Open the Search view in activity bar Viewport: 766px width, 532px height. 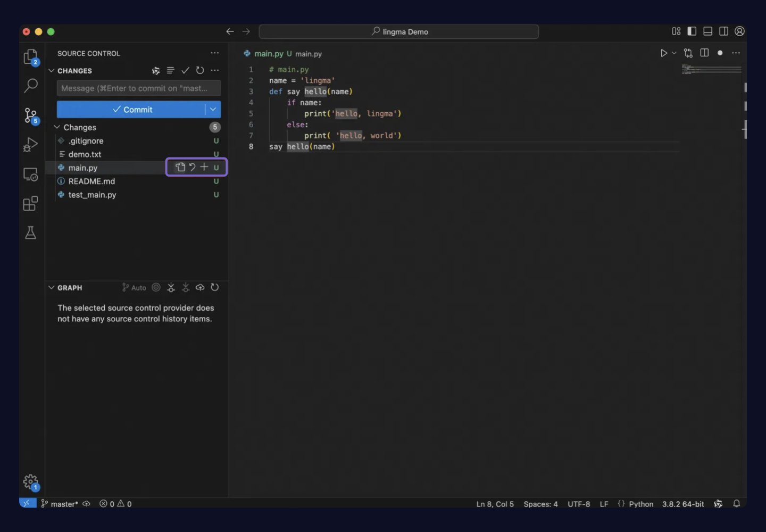[x=30, y=85]
